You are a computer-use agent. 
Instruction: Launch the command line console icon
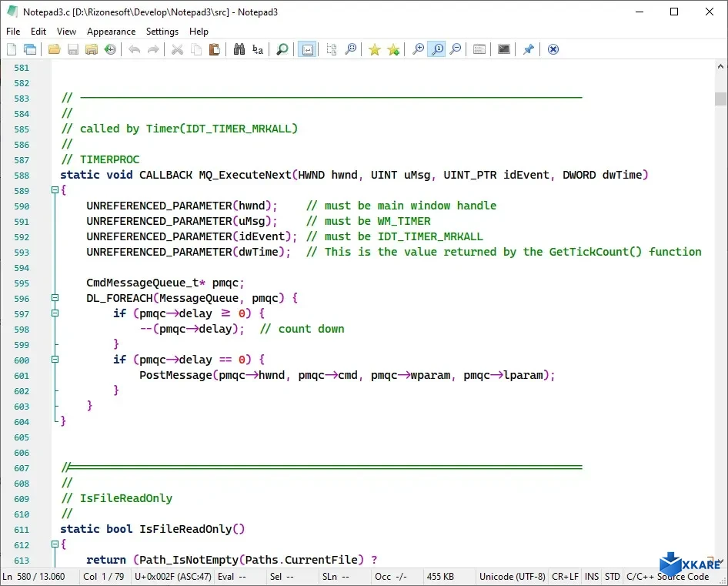(504, 49)
